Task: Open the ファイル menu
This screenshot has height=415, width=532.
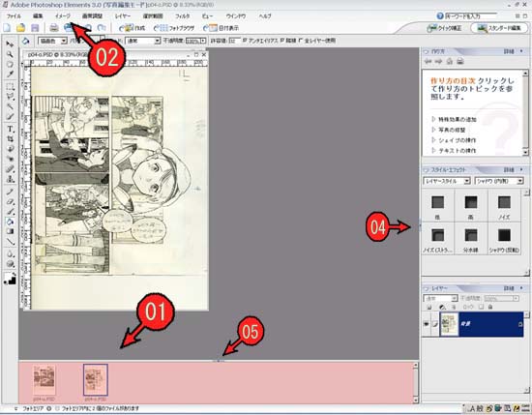Action: click(14, 15)
